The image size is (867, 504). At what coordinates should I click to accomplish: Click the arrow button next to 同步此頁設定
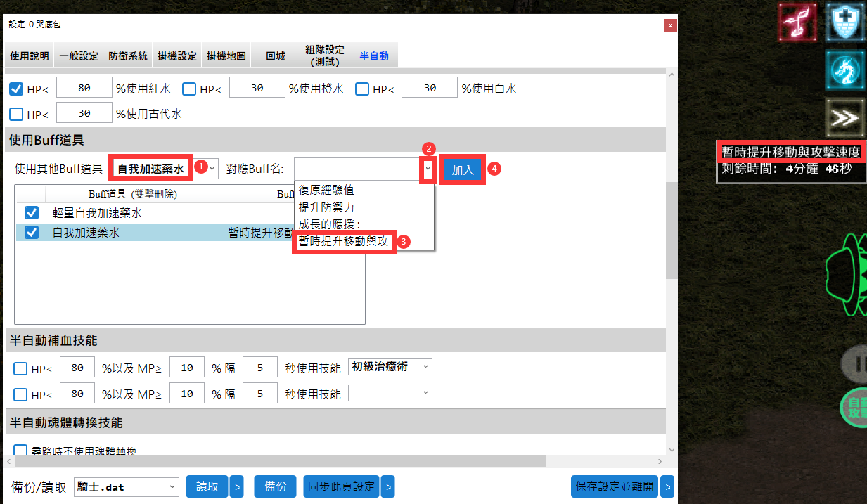[387, 486]
